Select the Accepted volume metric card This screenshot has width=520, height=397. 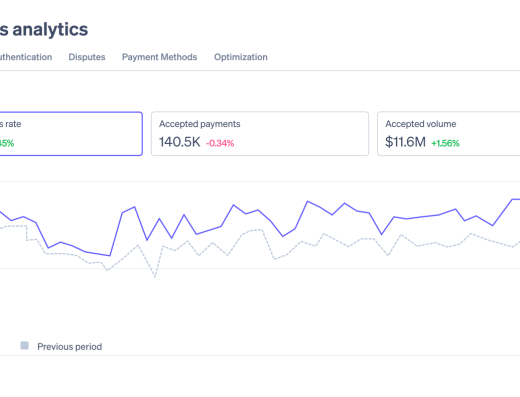449,134
